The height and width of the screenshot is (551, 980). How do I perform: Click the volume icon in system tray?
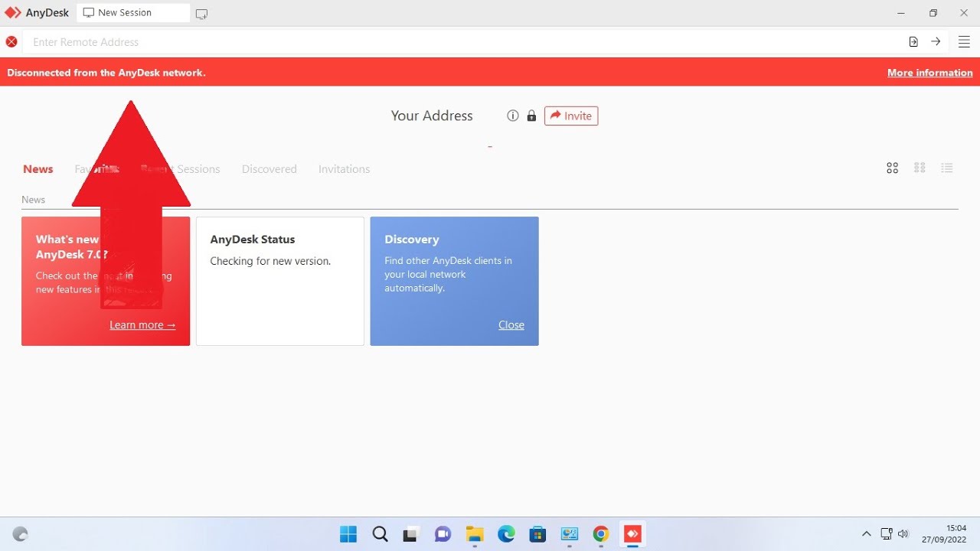(903, 534)
